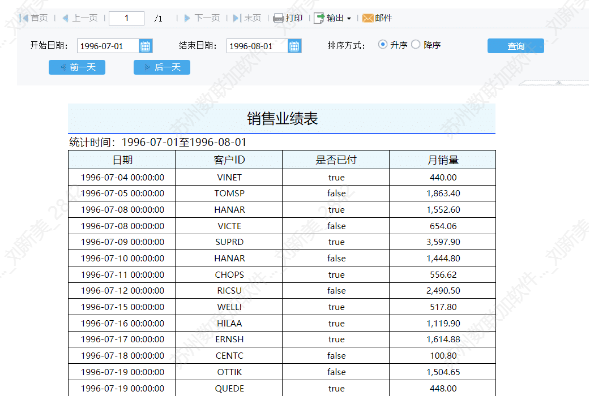This screenshot has height=396, width=589.
Task: Click the 月销量 column header
Action: tap(443, 160)
